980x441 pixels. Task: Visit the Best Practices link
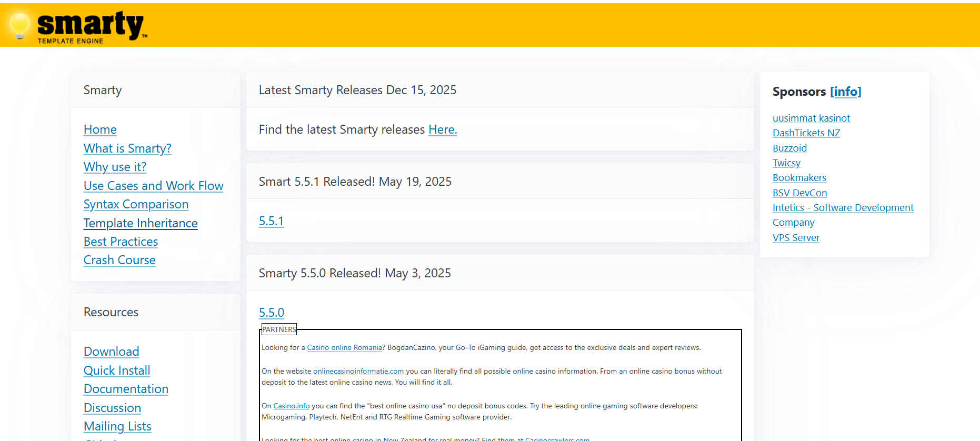click(x=121, y=242)
